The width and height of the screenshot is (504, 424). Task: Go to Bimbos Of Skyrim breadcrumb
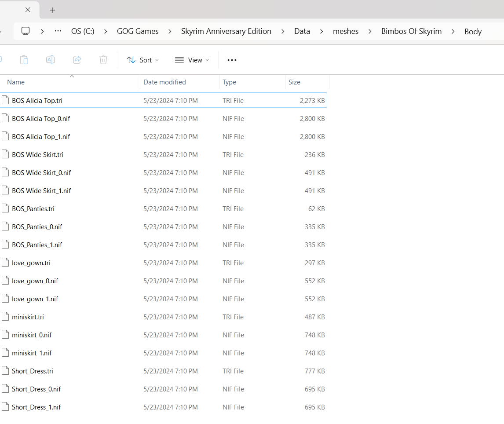click(x=412, y=31)
